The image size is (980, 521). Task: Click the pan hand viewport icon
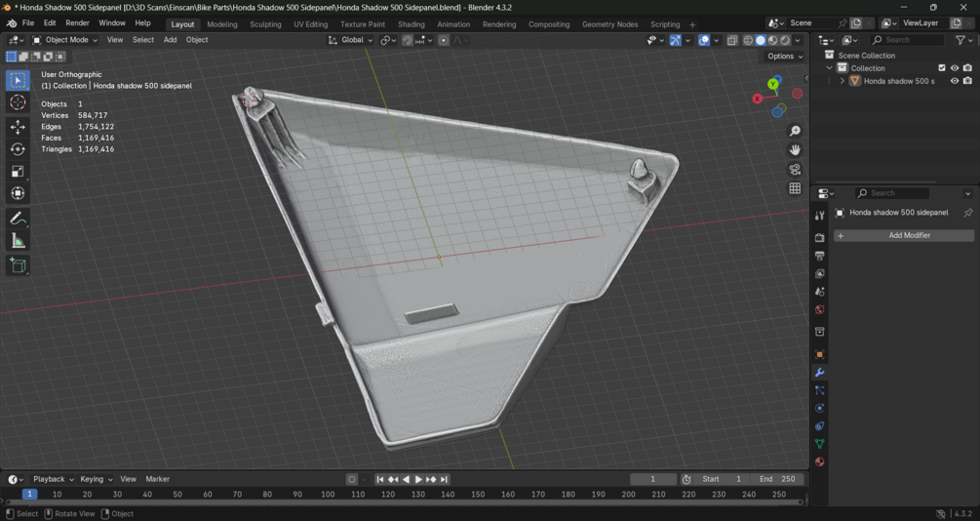pos(795,150)
